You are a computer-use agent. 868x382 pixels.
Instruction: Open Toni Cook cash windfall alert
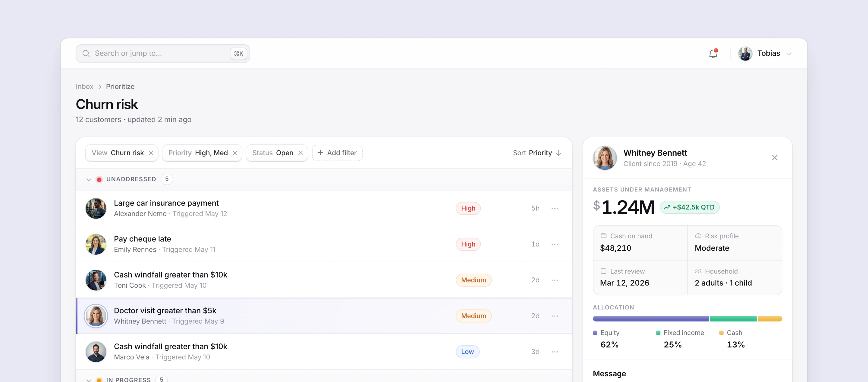(x=324, y=280)
